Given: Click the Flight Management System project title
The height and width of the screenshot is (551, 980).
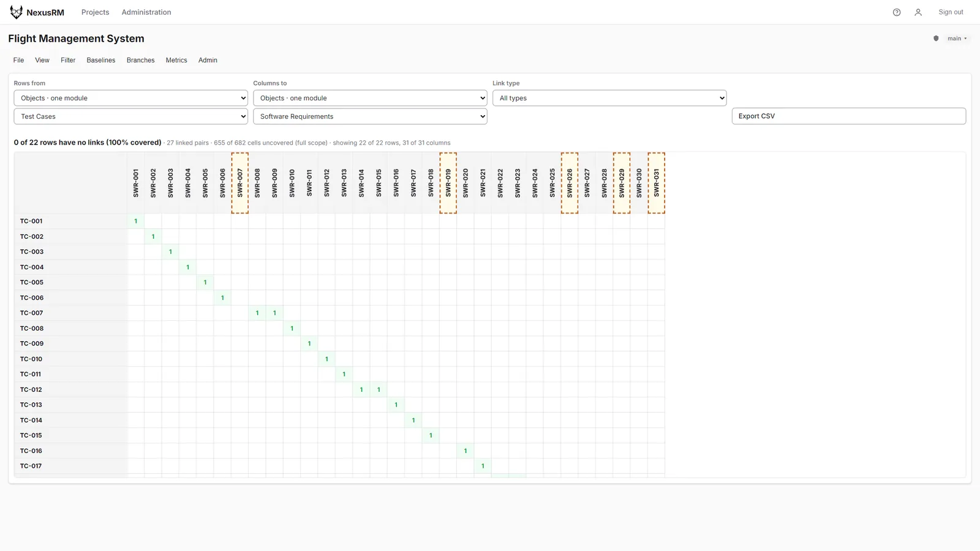Looking at the screenshot, I should (x=77, y=39).
